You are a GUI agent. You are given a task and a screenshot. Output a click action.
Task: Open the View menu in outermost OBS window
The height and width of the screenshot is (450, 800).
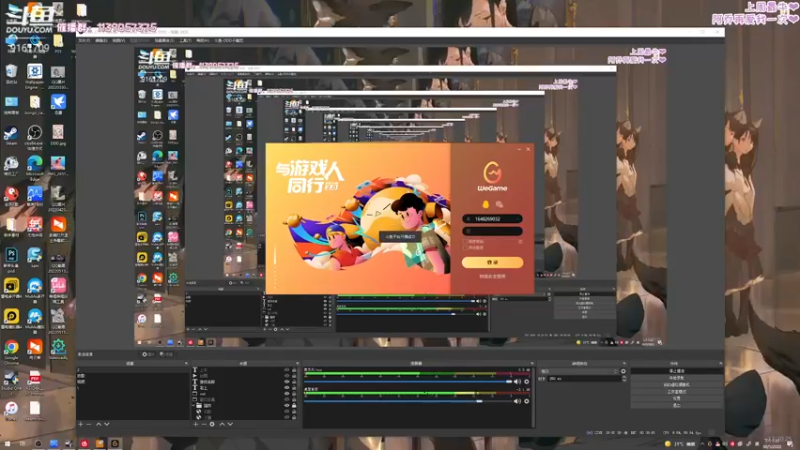pyautogui.click(x=118, y=40)
